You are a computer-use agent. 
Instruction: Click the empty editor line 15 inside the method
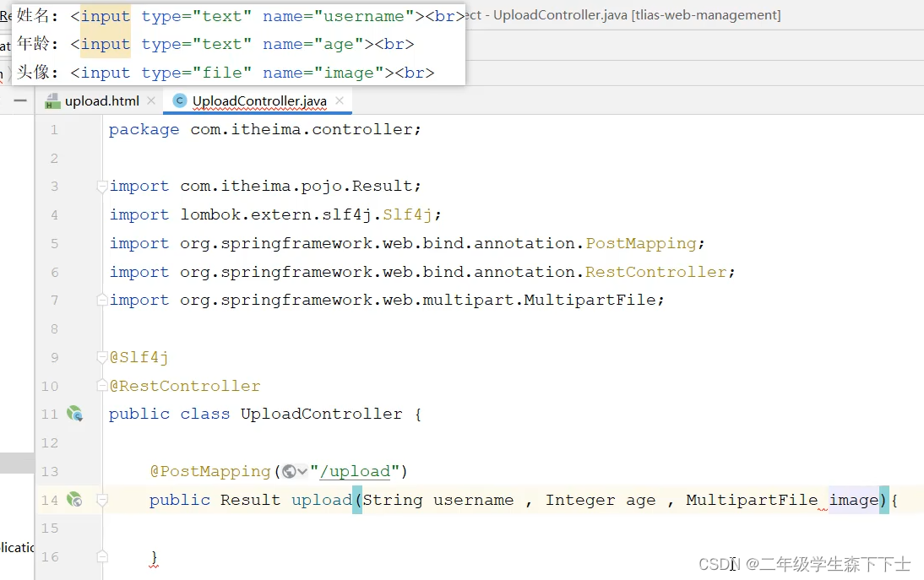coord(513,529)
